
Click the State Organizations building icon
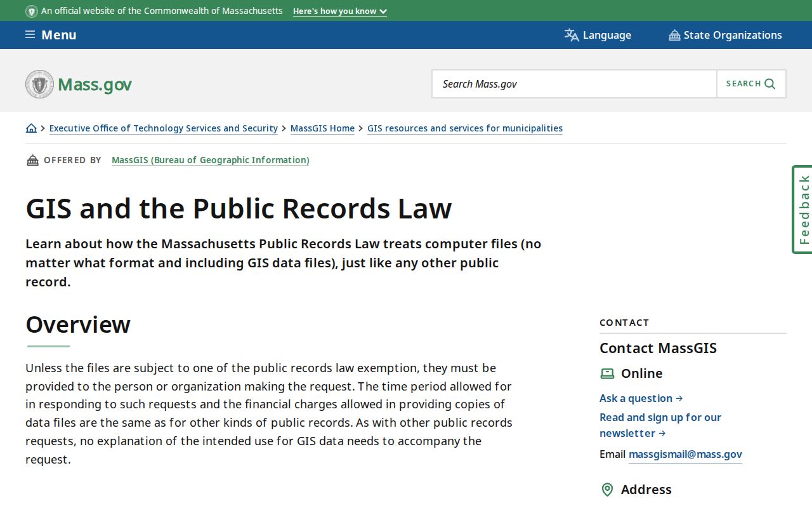[x=674, y=35]
